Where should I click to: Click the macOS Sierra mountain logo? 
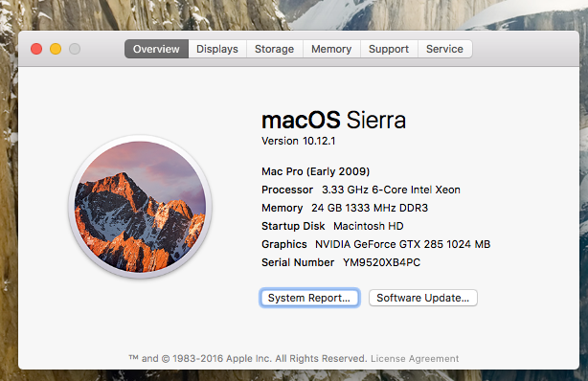[x=140, y=207]
